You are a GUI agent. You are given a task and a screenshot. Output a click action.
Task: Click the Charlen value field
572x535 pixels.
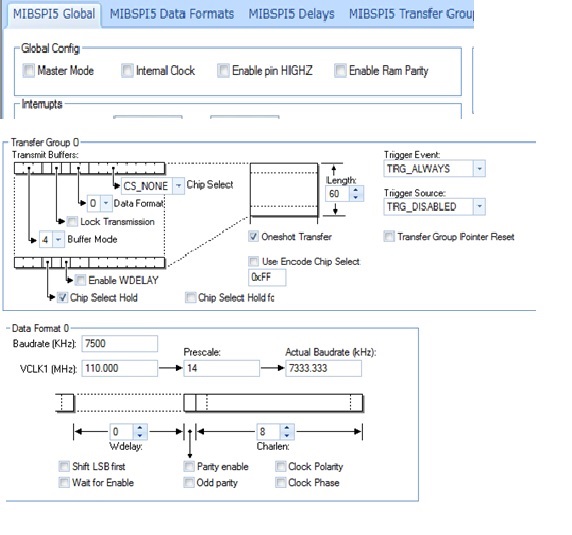click(x=268, y=432)
